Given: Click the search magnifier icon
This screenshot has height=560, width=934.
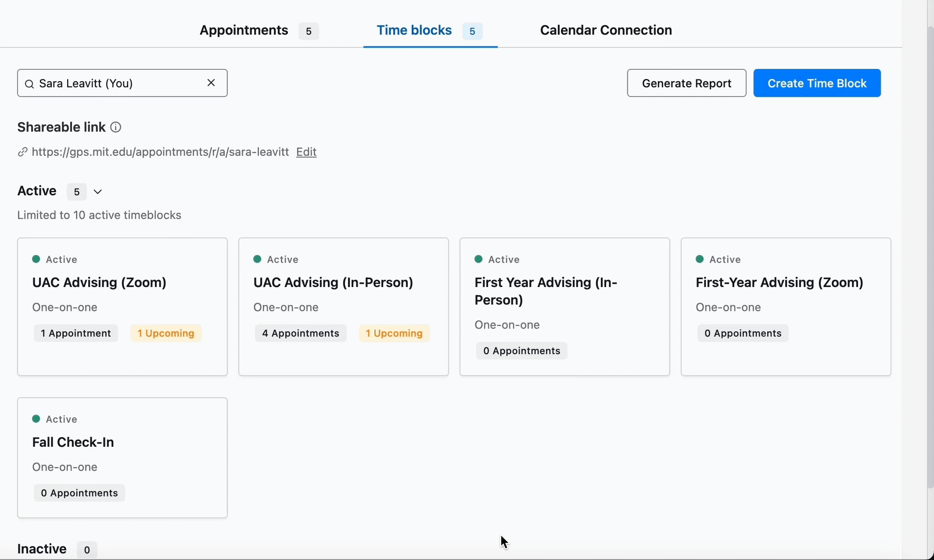Looking at the screenshot, I should pyautogui.click(x=29, y=84).
